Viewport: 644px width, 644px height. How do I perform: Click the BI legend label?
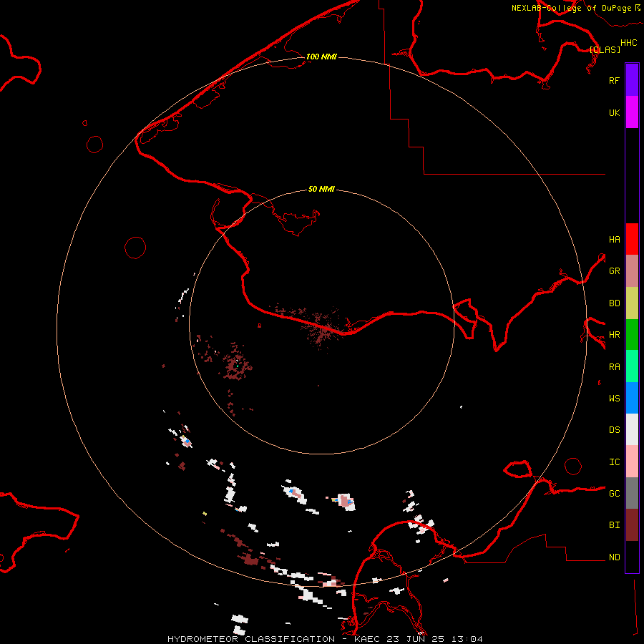click(614, 525)
